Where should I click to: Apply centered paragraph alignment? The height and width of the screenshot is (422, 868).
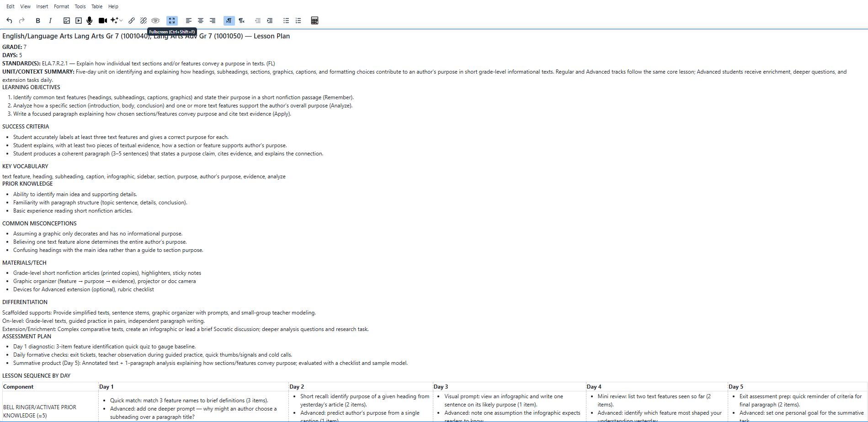pyautogui.click(x=200, y=21)
